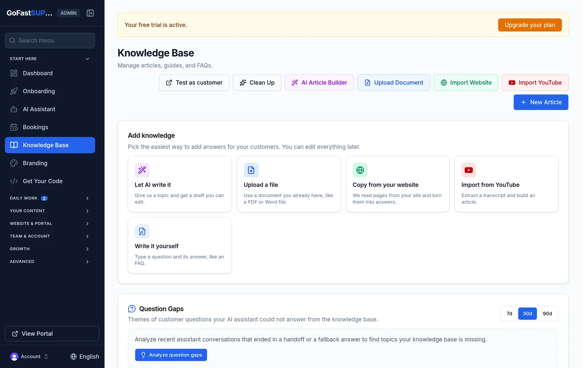Image resolution: width=588 pixels, height=368 pixels.
Task: Click the AI Article Builder button
Action: pos(319,83)
